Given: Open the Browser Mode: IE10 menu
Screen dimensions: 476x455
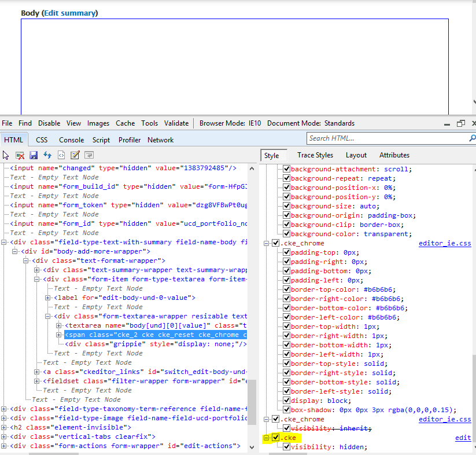Looking at the screenshot, I should [230, 123].
